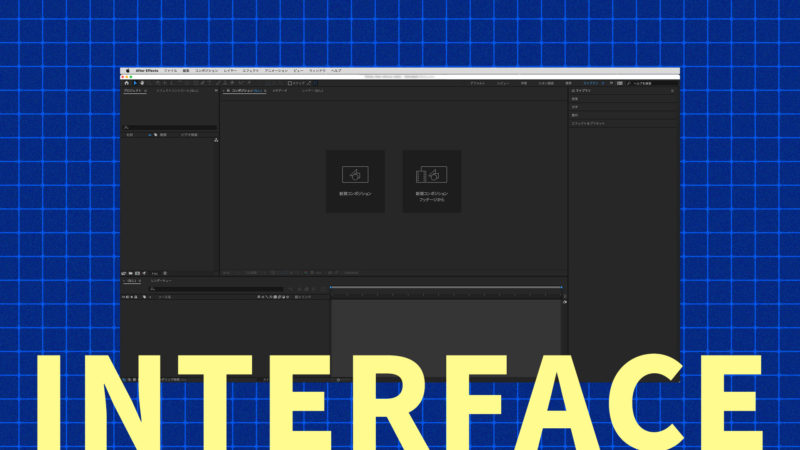800x450 pixels.
Task: Open the ファイル (File) menu
Action: [x=170, y=71]
